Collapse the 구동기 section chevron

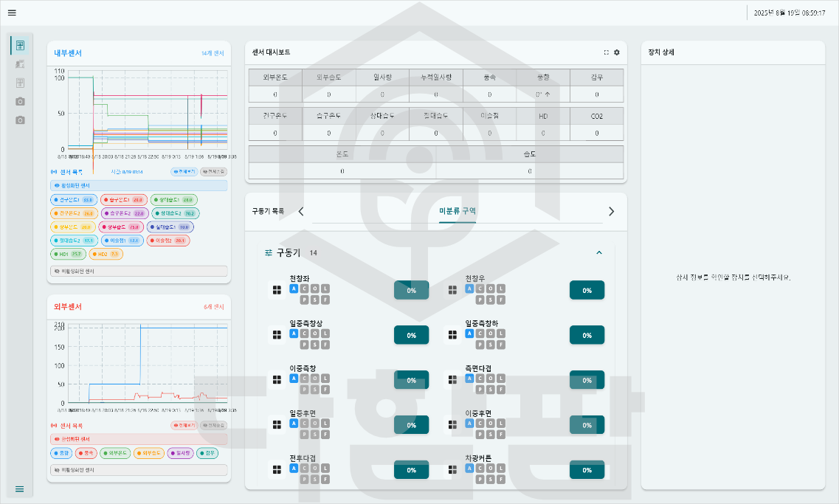pyautogui.click(x=599, y=252)
